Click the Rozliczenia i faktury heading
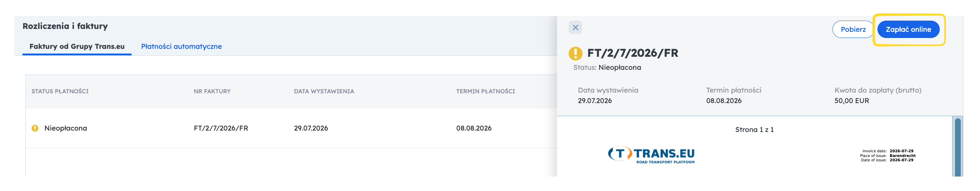 [x=65, y=26]
